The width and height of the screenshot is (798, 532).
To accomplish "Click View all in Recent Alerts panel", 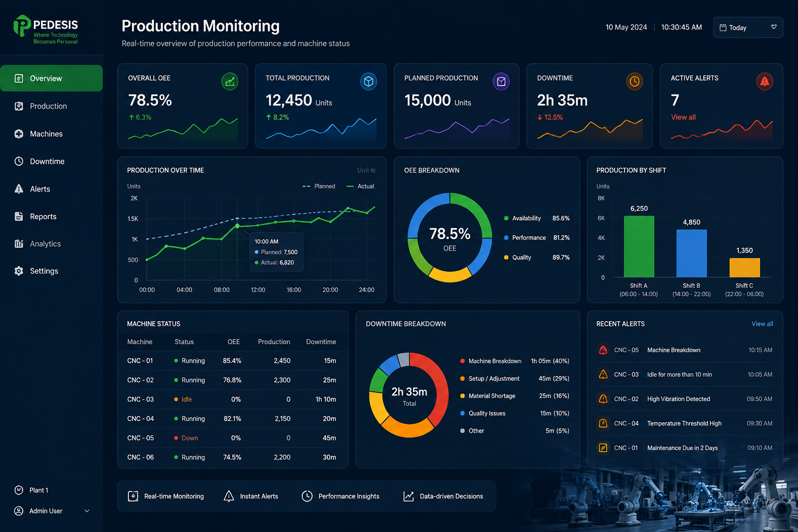I will pos(762,324).
